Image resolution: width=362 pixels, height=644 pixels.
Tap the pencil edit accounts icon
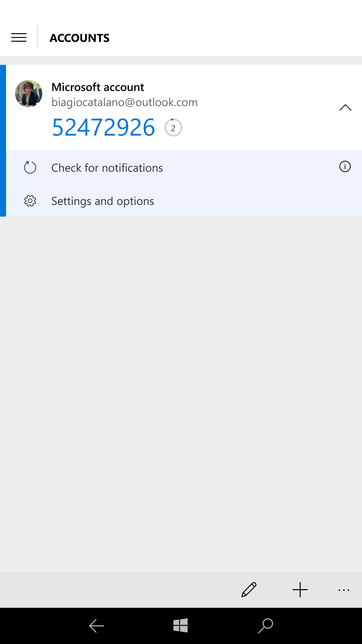tap(249, 589)
